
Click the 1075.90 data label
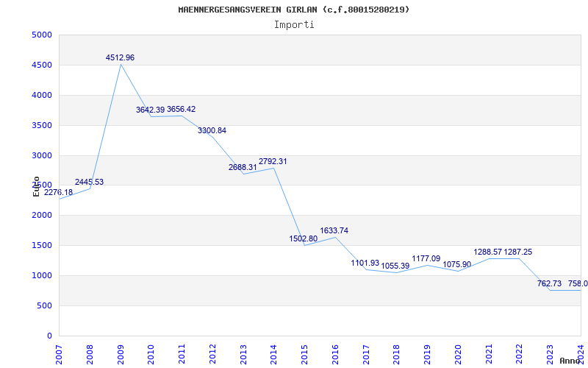pos(456,264)
